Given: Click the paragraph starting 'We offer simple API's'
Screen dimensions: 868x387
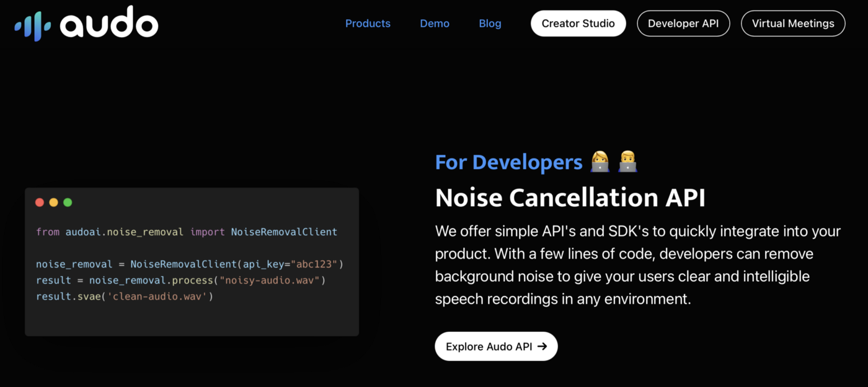Looking at the screenshot, I should (x=638, y=265).
